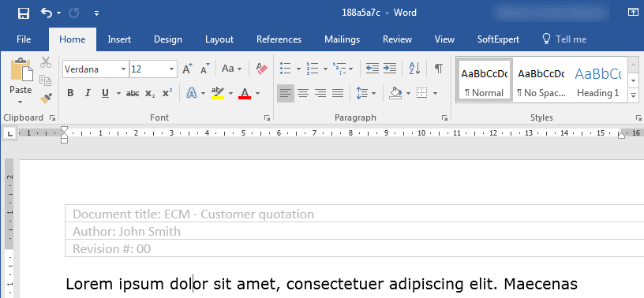The width and height of the screenshot is (644, 298).
Task: Click the Grow Font icon
Action: [x=187, y=69]
